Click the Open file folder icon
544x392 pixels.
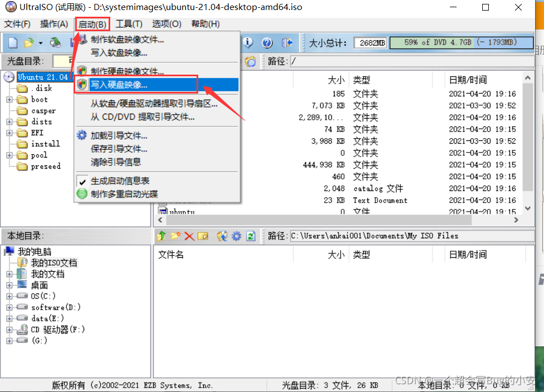tap(29, 43)
